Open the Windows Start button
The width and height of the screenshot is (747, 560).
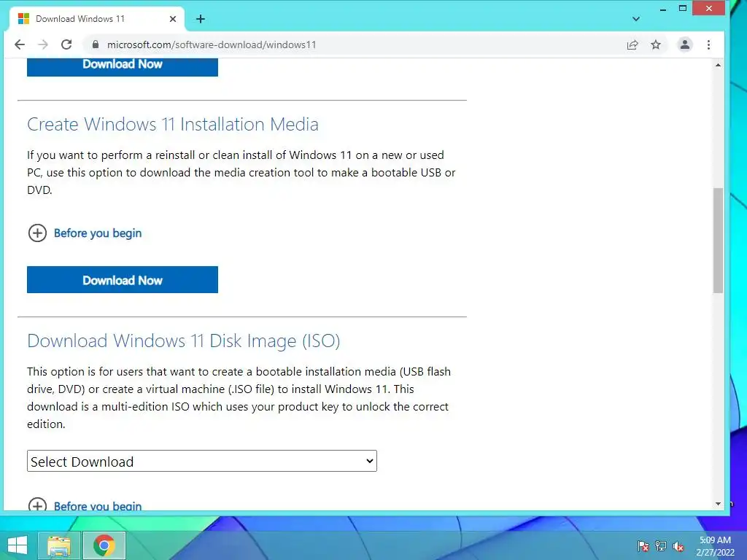(18, 545)
